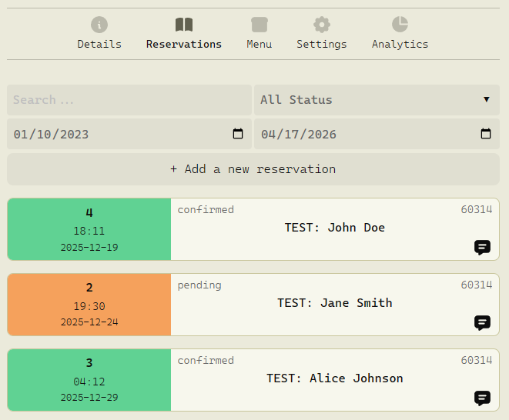Open start date calendar picker icon
This screenshot has width=509, height=420.
pyautogui.click(x=238, y=134)
